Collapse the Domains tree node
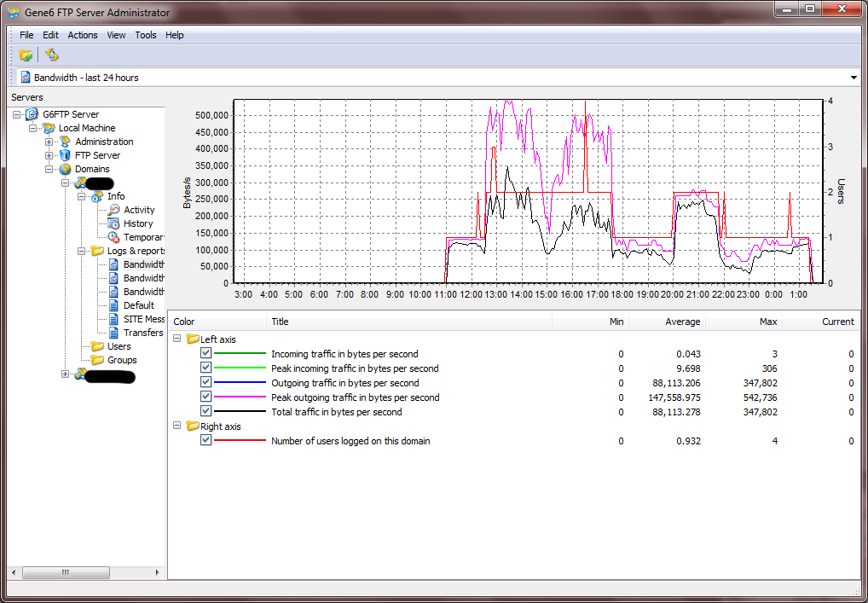 click(49, 169)
